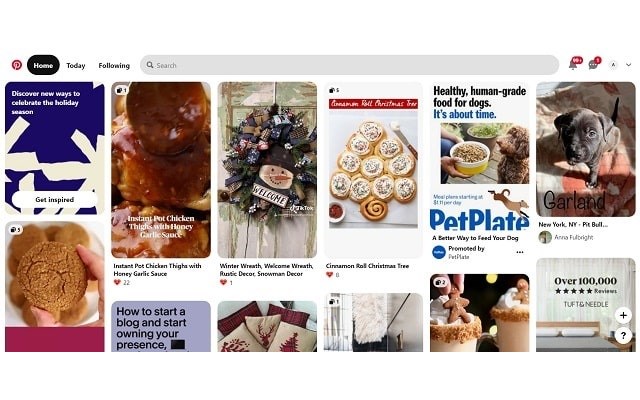Open the question mark help button
The image size is (640, 400).
[x=623, y=336]
